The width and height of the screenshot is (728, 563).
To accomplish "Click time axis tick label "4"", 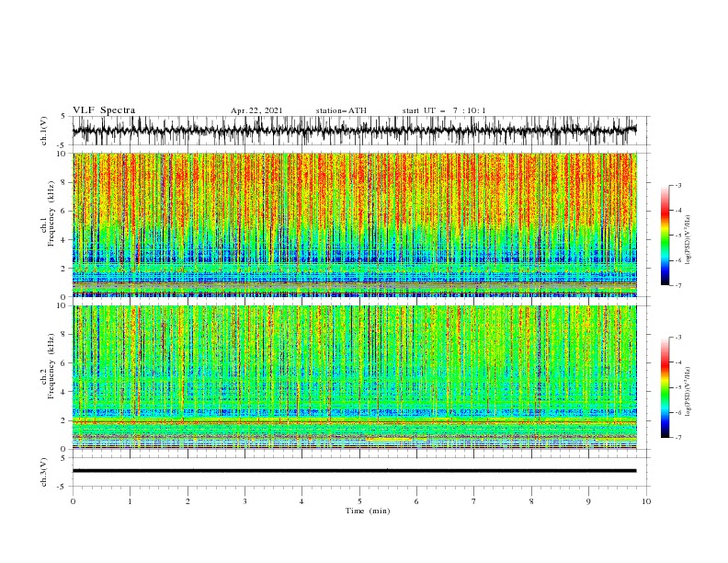I will coord(301,501).
